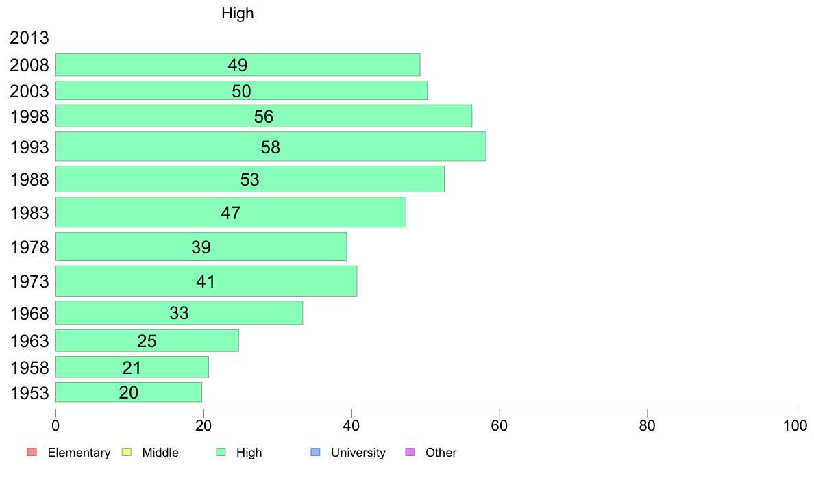This screenshot has height=504, width=814.
Task: Click the blue University legend swatch
Action: coord(315,452)
